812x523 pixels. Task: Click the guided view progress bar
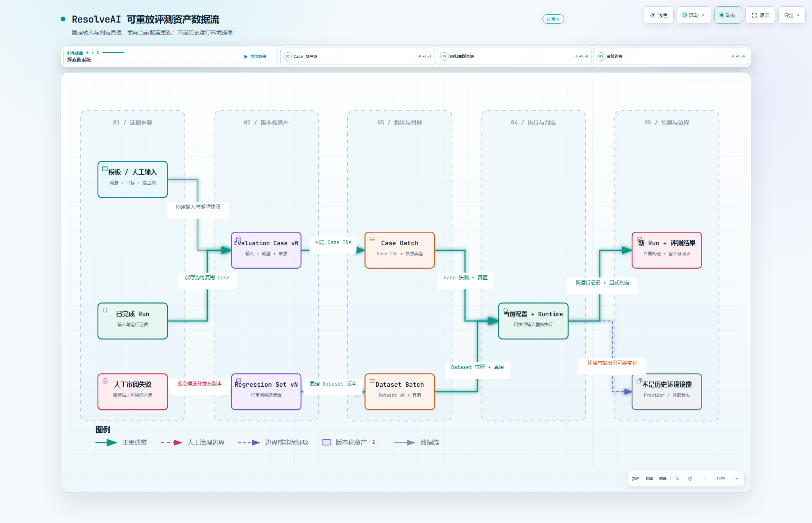click(113, 53)
